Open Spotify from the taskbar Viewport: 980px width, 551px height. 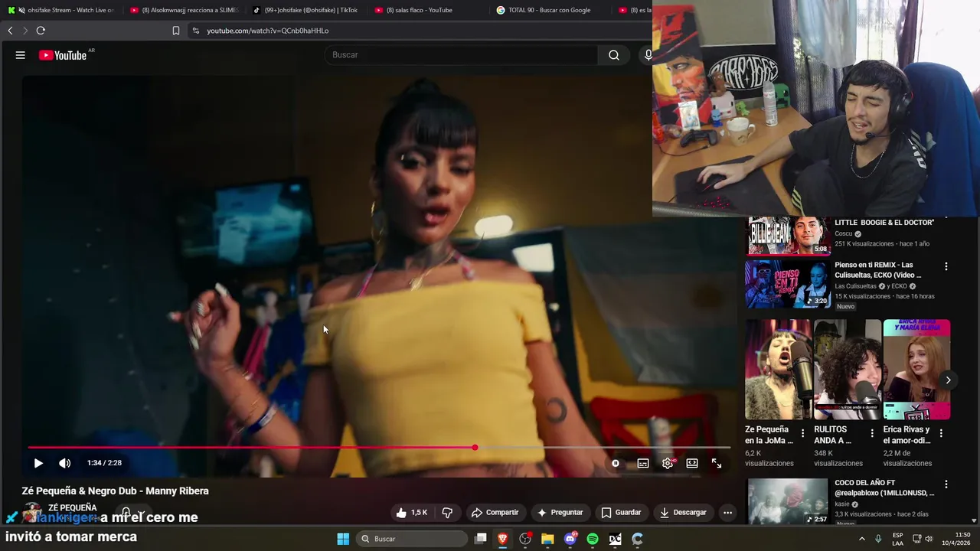click(593, 539)
